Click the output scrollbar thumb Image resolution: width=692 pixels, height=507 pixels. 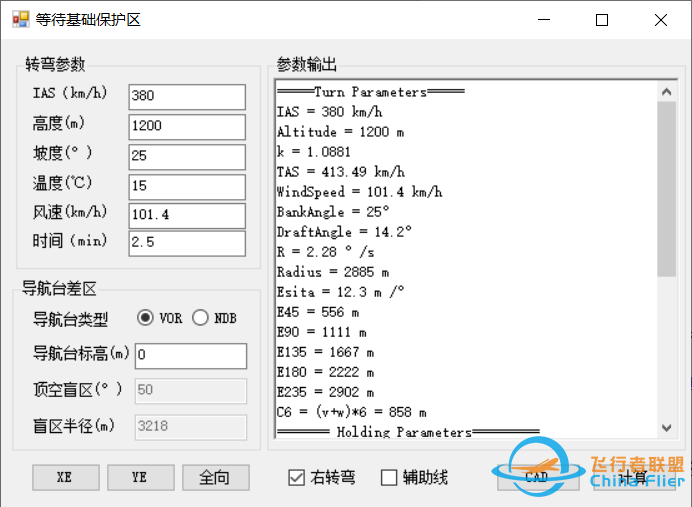click(666, 190)
